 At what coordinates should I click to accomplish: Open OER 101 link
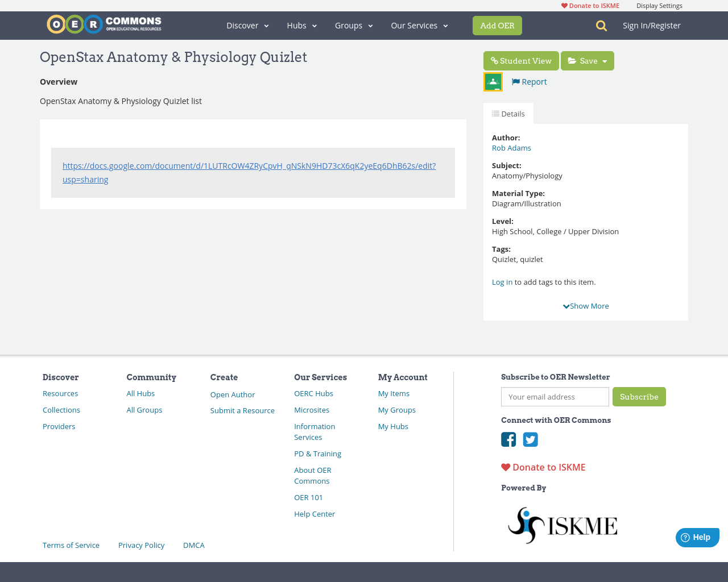click(x=308, y=497)
